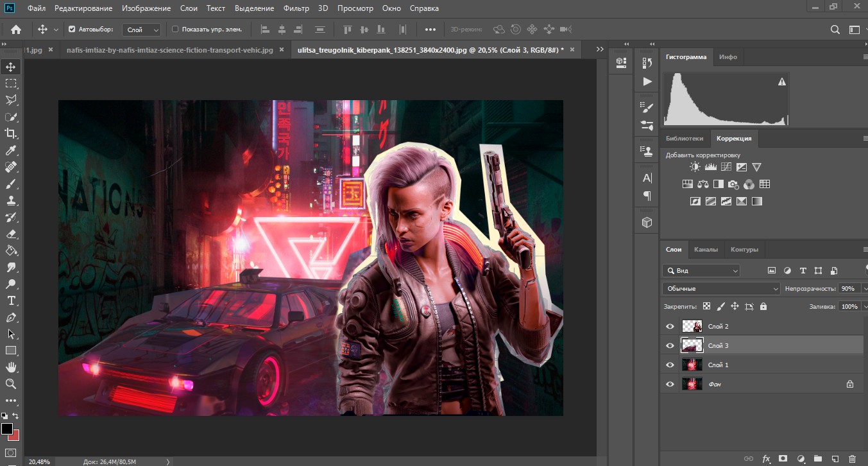Select the Rectangular Marquee tool
The height and width of the screenshot is (466, 868).
[x=11, y=83]
